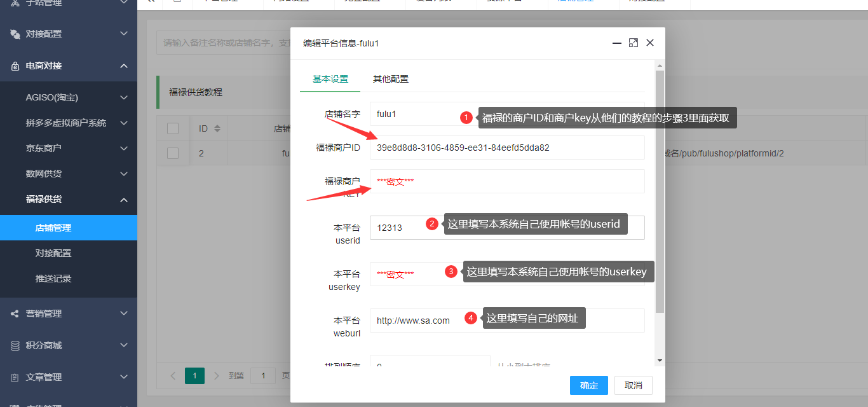Click the 本平台 userid field
The width and height of the screenshot is (868, 407).
pos(507,228)
